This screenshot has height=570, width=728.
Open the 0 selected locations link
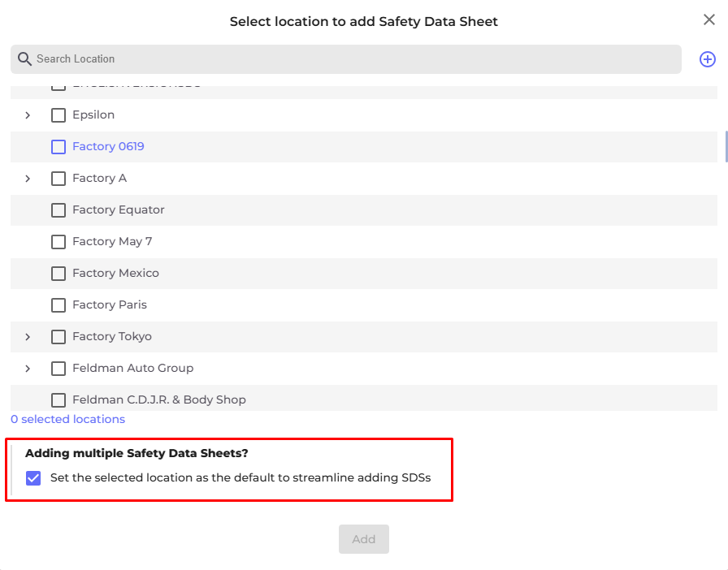(x=68, y=420)
